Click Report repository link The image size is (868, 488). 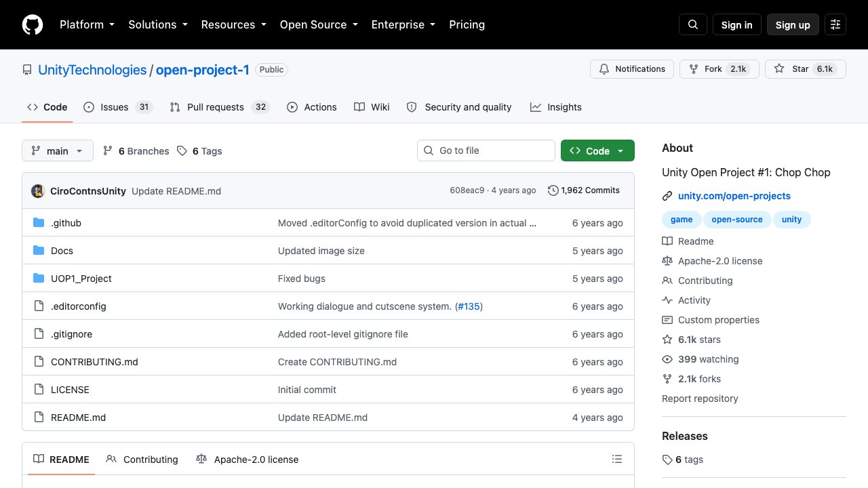tap(700, 399)
